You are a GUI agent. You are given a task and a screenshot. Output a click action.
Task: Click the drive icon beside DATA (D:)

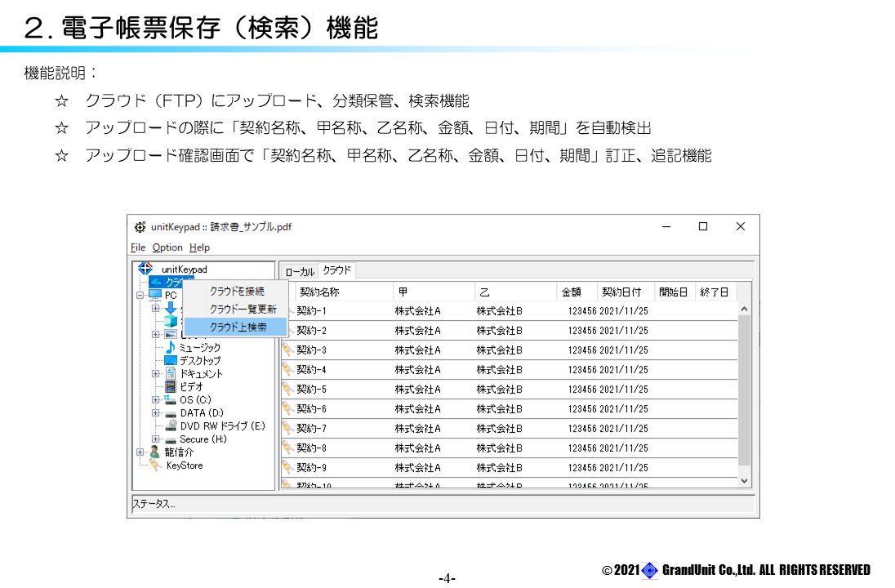[x=170, y=413]
